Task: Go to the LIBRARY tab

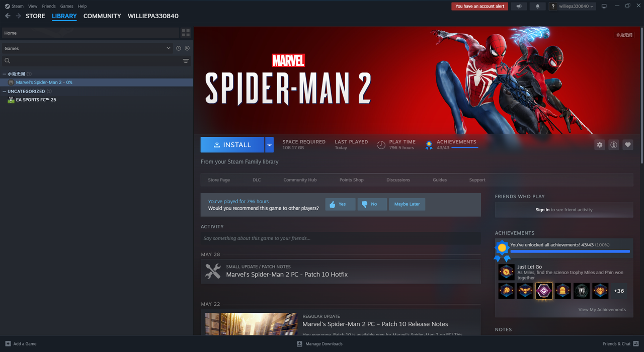Action: (x=64, y=16)
